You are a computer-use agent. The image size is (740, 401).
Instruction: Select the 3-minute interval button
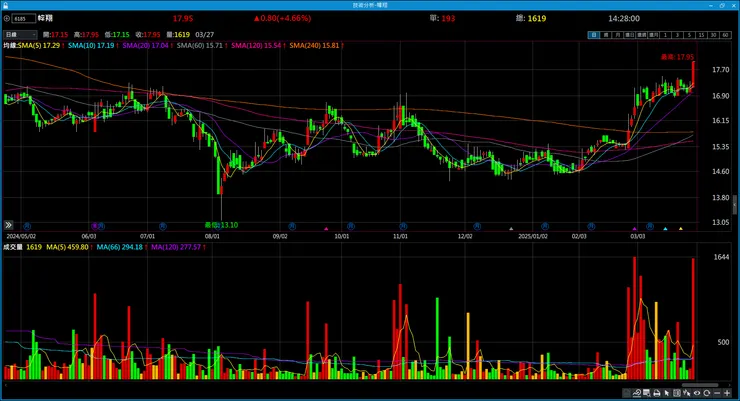(x=678, y=35)
